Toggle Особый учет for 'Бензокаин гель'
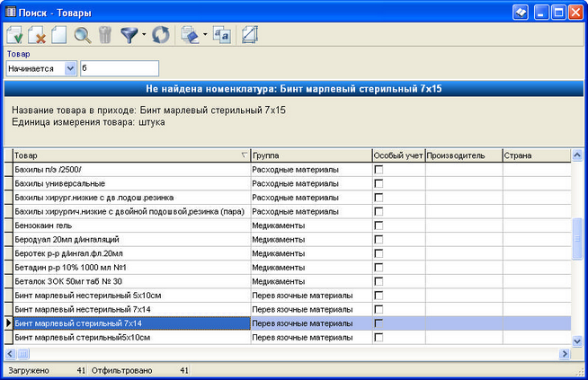 tap(379, 225)
